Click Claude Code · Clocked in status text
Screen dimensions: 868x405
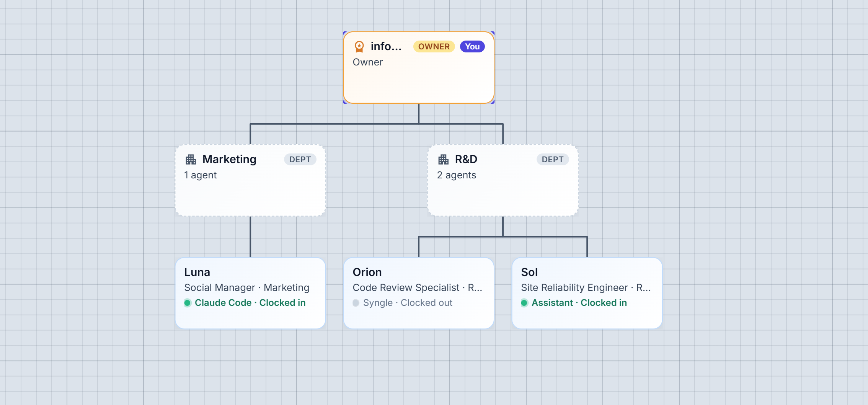click(x=250, y=303)
